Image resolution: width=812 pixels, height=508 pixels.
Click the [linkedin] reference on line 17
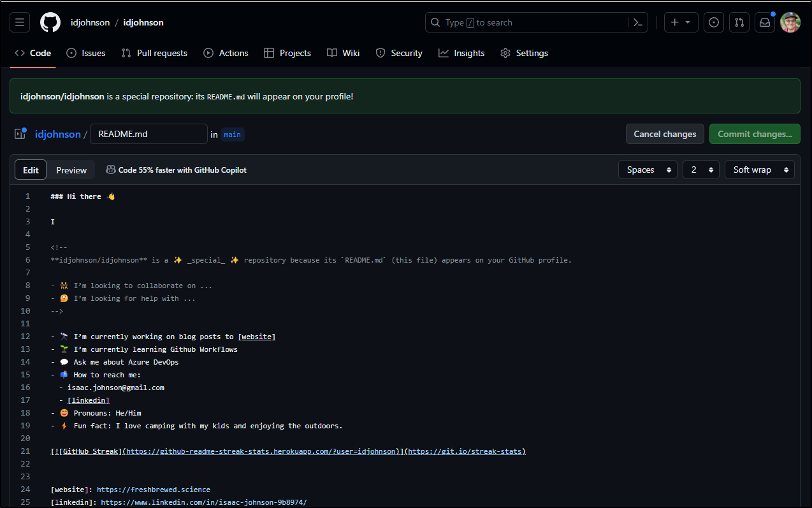coord(89,400)
